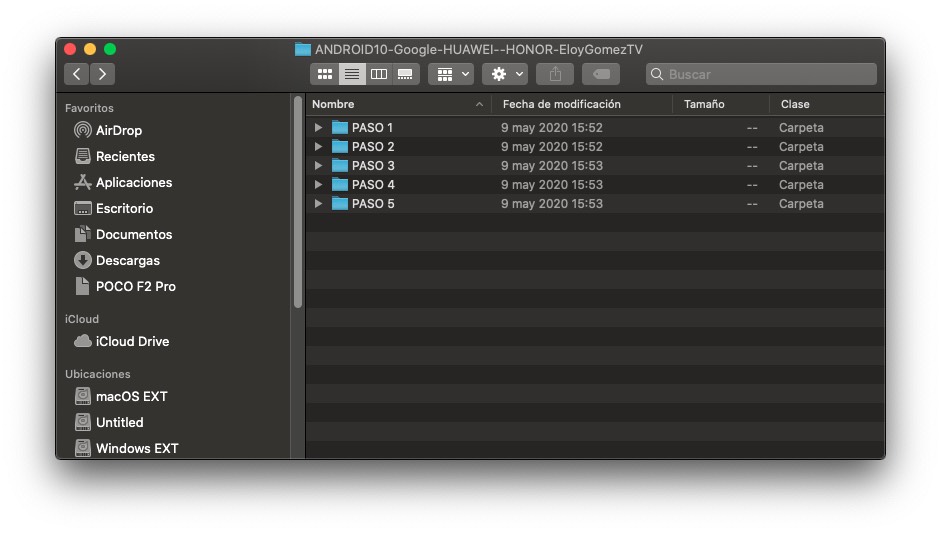Click the sidebar vertical scrollbar
Image resolution: width=941 pixels, height=533 pixels.
point(297,200)
